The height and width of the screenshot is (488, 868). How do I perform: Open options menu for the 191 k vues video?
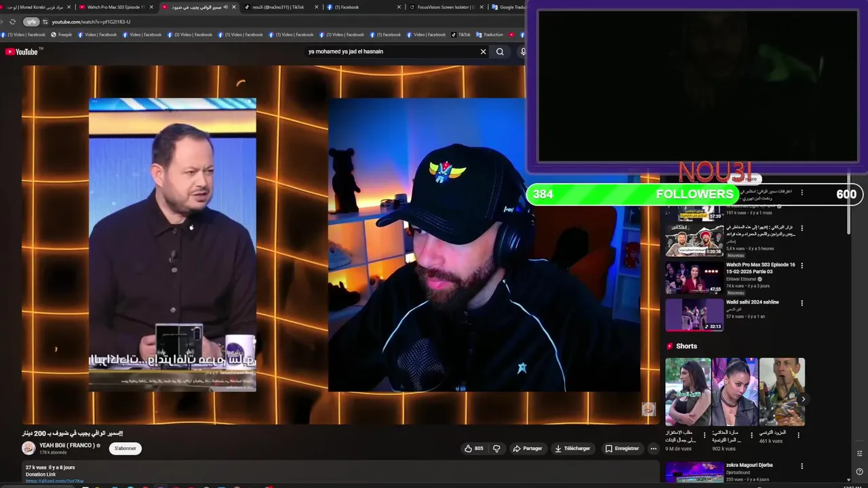click(802, 192)
